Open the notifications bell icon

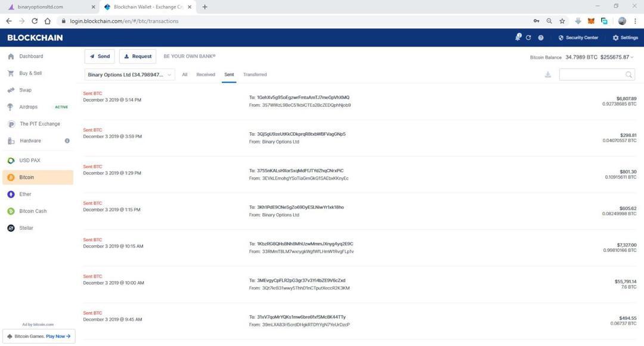point(518,38)
